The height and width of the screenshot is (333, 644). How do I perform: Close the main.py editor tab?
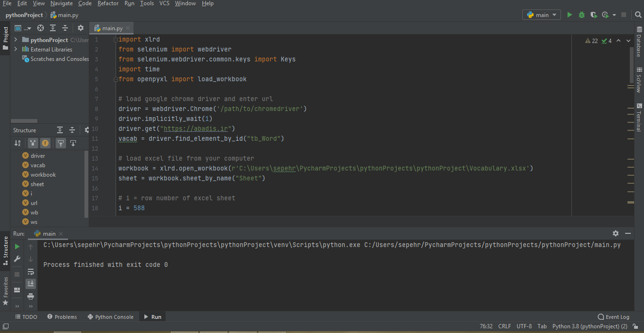point(128,28)
